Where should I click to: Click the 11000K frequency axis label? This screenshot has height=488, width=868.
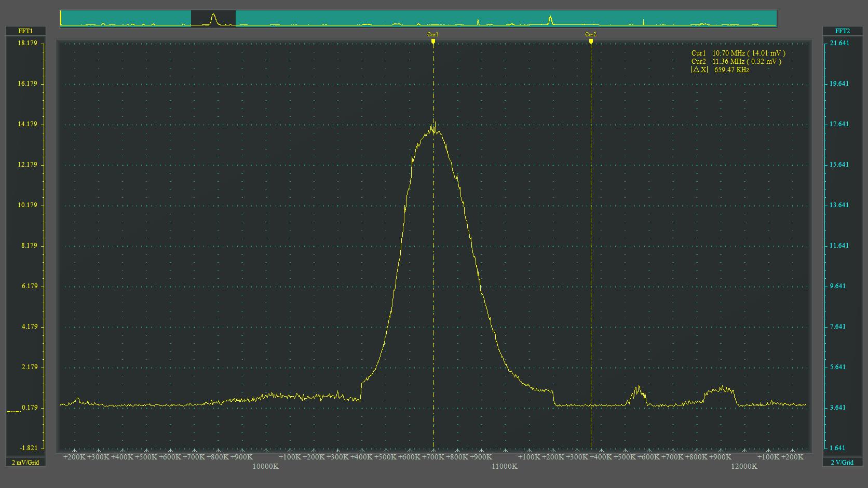[x=505, y=466]
